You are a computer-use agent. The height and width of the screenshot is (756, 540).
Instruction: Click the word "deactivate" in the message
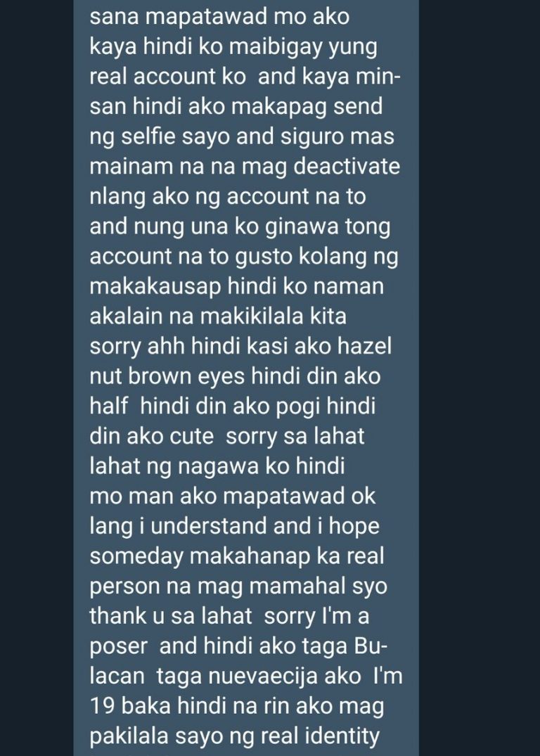(346, 167)
